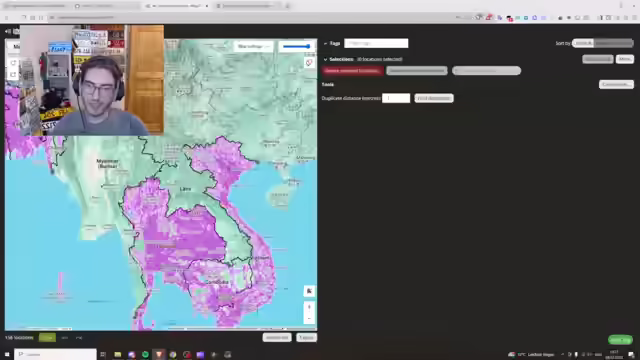Click the Export button below the map

tap(306, 338)
